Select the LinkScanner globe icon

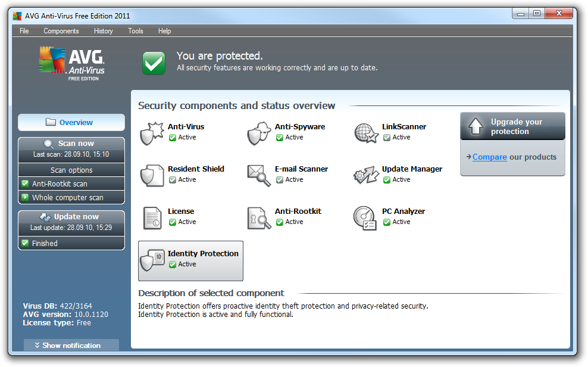365,133
